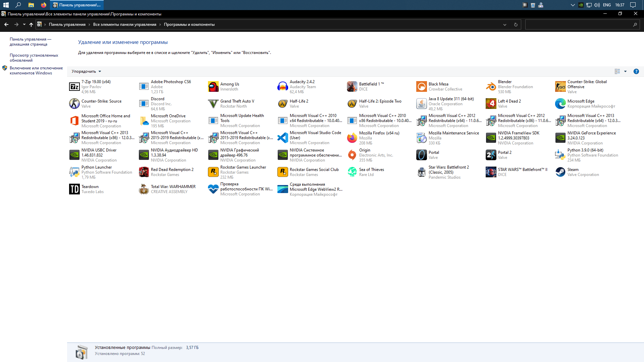Refresh the address bar

pyautogui.click(x=516, y=25)
